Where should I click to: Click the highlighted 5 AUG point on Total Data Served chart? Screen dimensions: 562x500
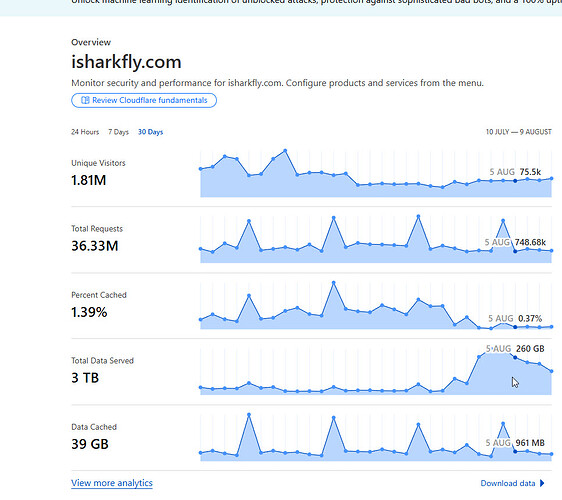click(515, 357)
